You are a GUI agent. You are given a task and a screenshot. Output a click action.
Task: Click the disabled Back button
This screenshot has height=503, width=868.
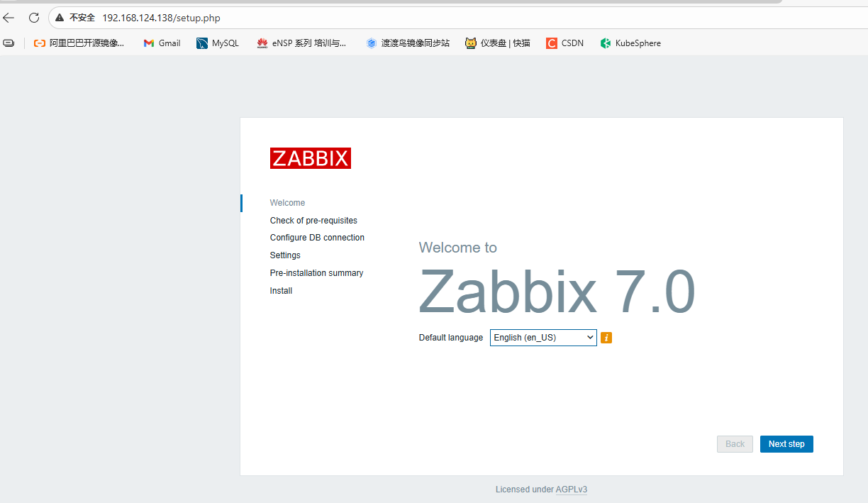click(x=735, y=444)
